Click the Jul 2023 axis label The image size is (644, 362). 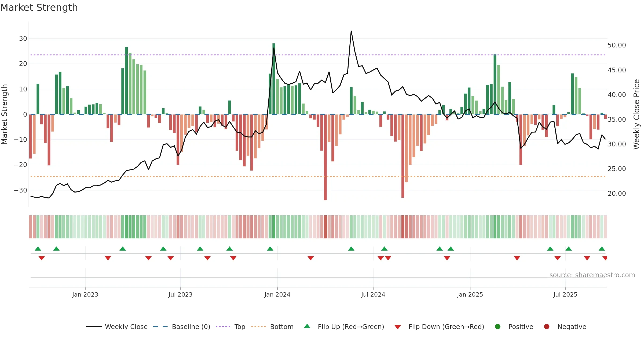pos(180,294)
